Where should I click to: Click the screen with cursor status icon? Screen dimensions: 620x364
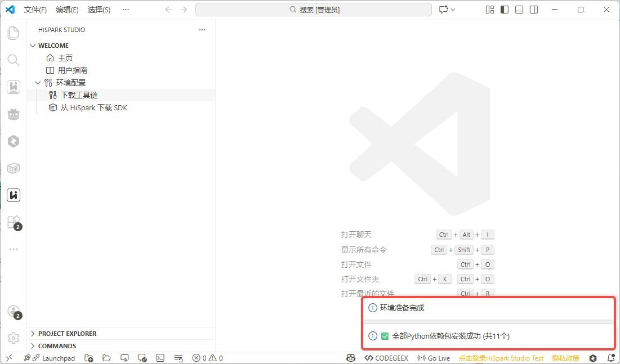[x=124, y=358]
